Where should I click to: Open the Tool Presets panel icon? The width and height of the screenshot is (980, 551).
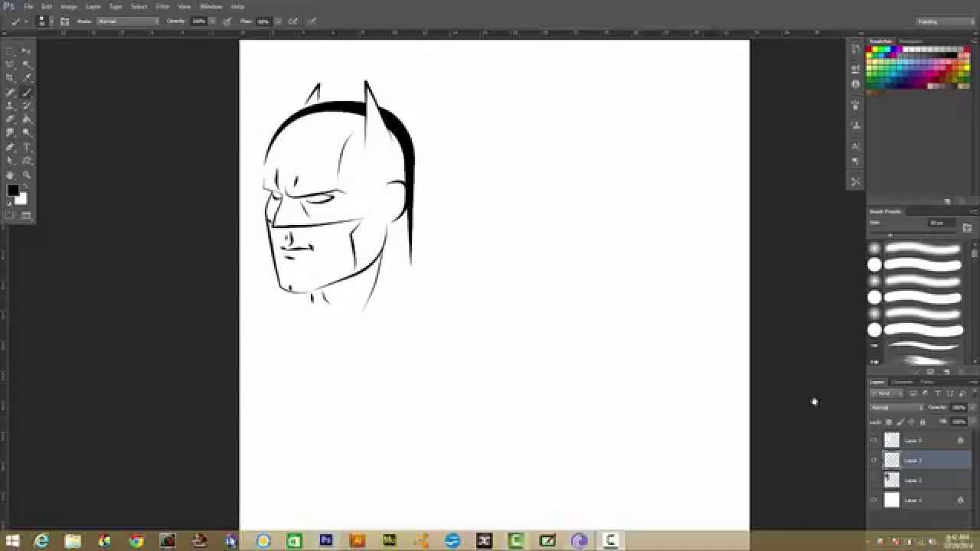click(x=855, y=181)
